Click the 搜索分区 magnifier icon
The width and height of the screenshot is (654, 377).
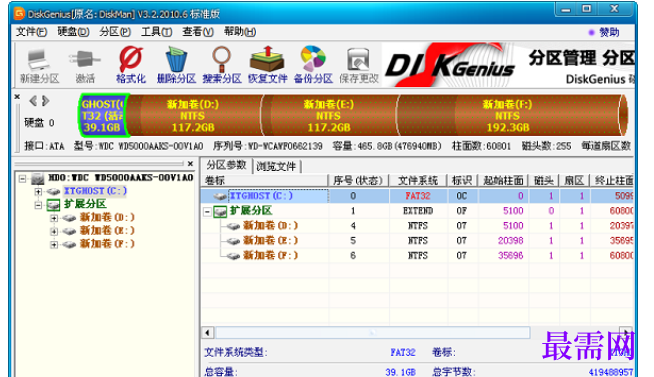(221, 65)
